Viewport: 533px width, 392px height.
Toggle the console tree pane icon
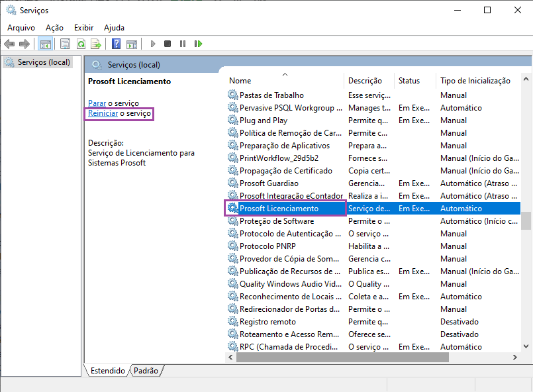coord(45,44)
